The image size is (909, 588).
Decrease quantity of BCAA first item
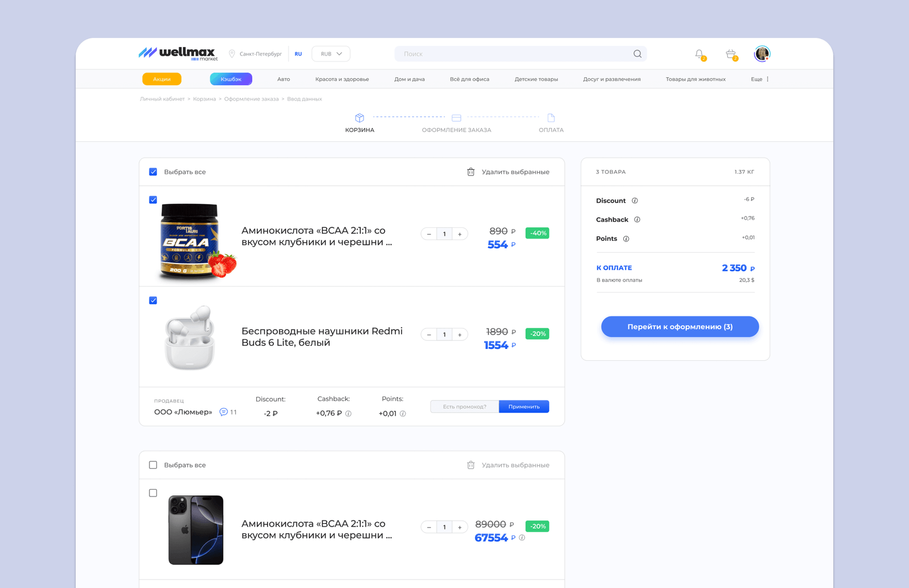(x=429, y=234)
